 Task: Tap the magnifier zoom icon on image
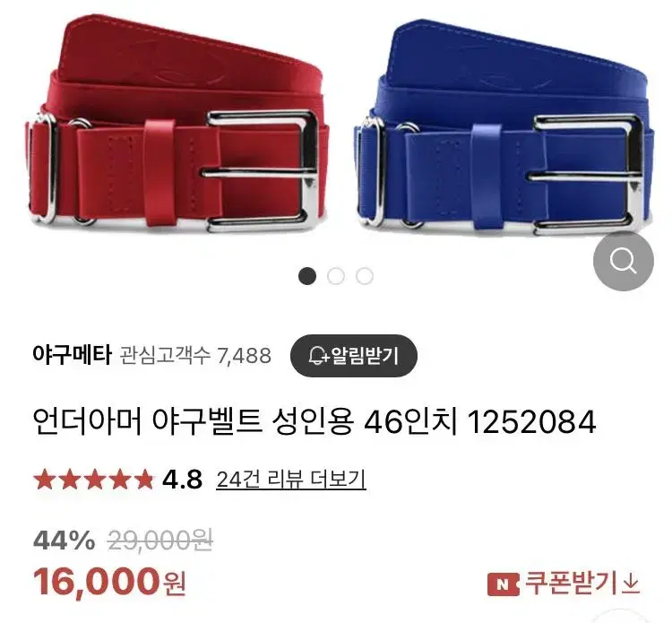pyautogui.click(x=623, y=261)
